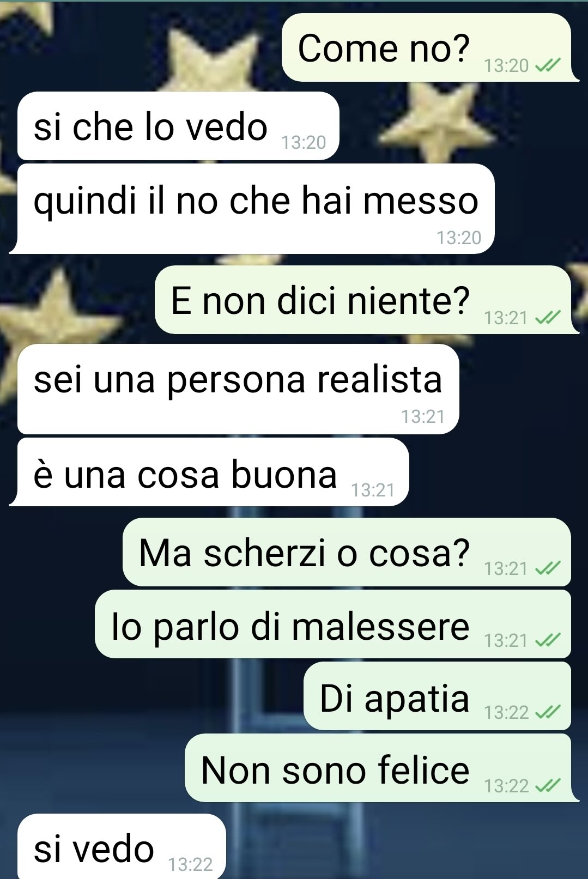Click double-check icon on "Di apatia"

click(x=548, y=713)
